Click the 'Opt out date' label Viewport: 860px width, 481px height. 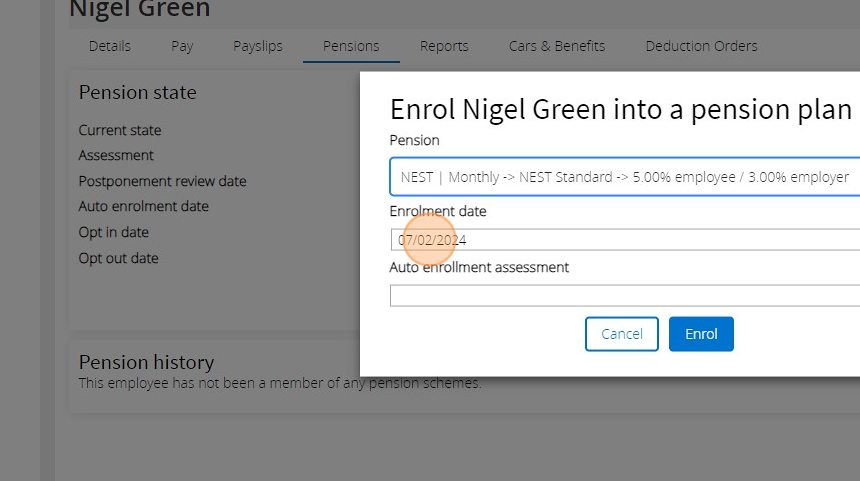pos(119,258)
